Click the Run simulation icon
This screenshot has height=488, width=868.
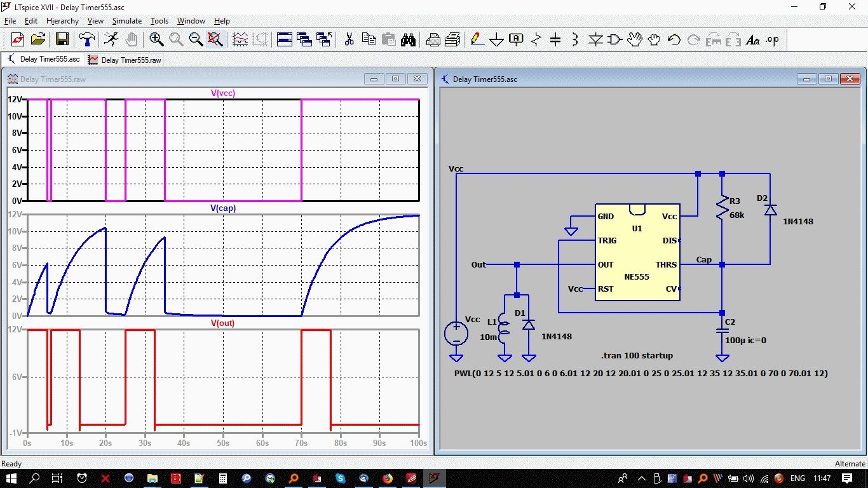point(111,39)
